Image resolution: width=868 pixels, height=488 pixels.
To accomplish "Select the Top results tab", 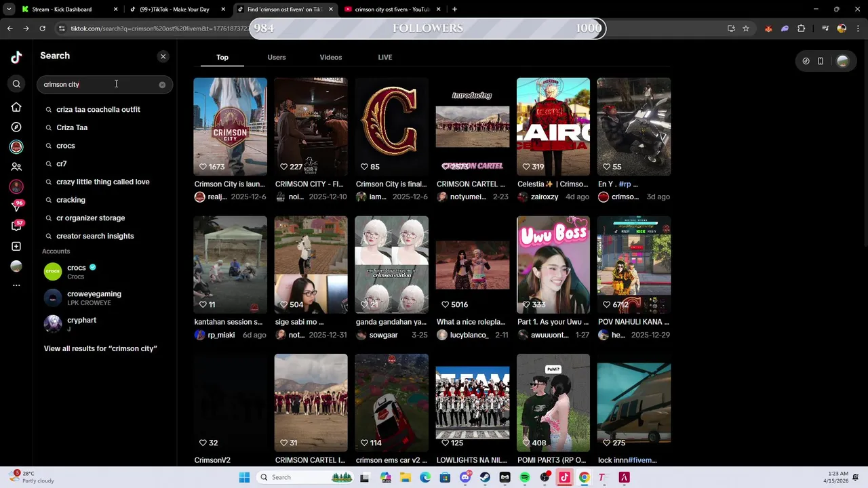I will (222, 58).
